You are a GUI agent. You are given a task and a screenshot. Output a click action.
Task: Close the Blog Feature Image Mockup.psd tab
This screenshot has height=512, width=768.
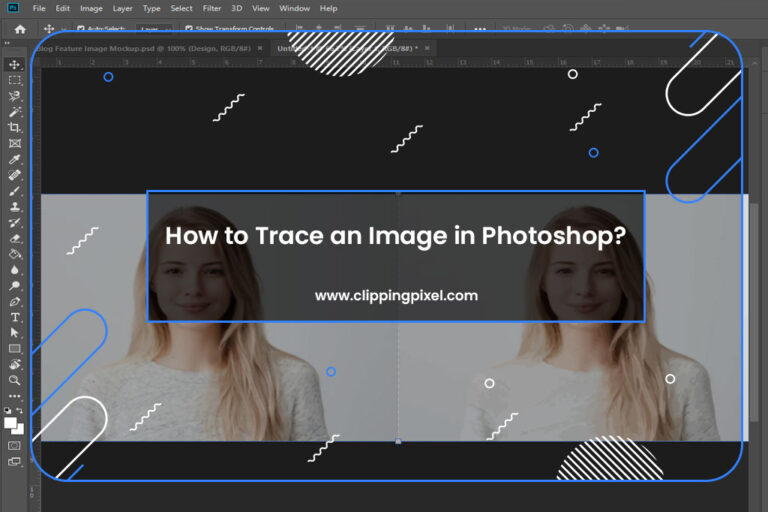tap(260, 49)
